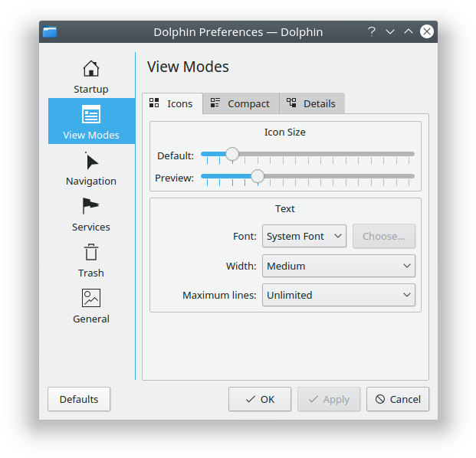Open Trash settings bin icon
Viewport: 476px width, 458px height.
click(91, 253)
